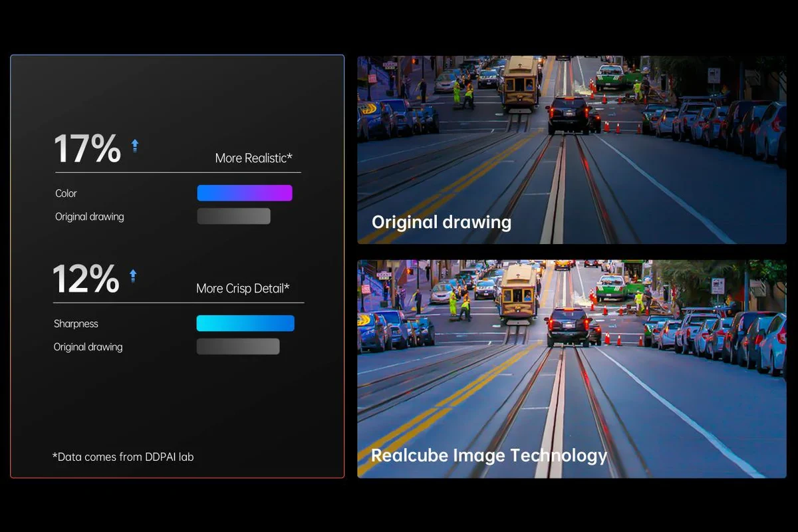This screenshot has height=532, width=798.
Task: Click the Original drawing label below Sharpness
Action: 88,347
